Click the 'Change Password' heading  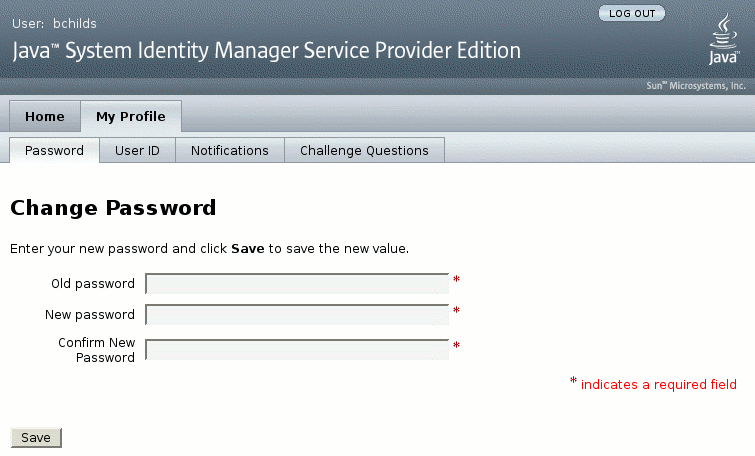[113, 208]
